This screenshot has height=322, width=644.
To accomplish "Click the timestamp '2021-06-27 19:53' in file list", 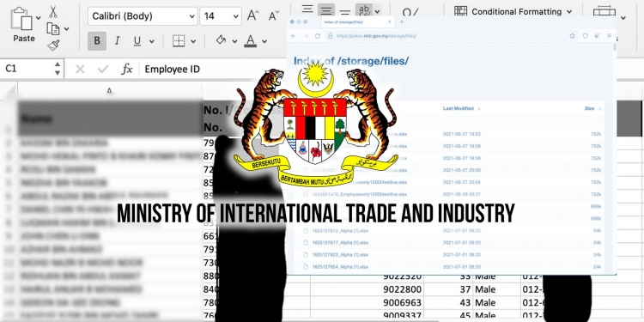I will point(462,134).
